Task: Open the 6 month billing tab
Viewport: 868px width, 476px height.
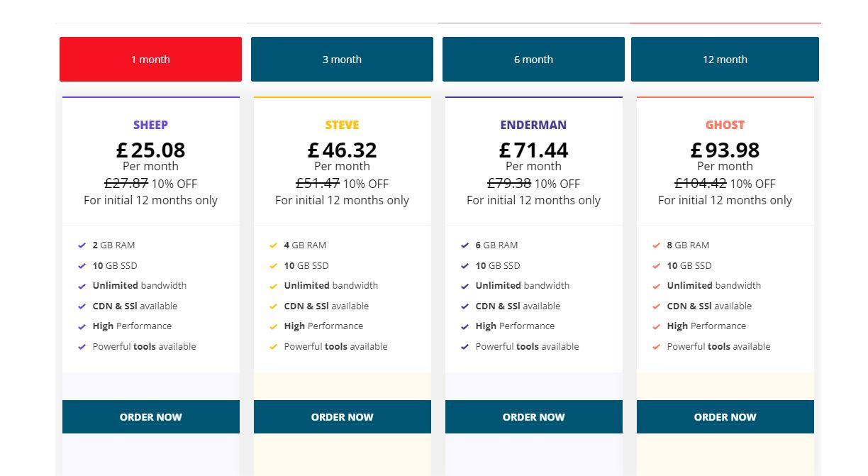Action: pos(533,59)
